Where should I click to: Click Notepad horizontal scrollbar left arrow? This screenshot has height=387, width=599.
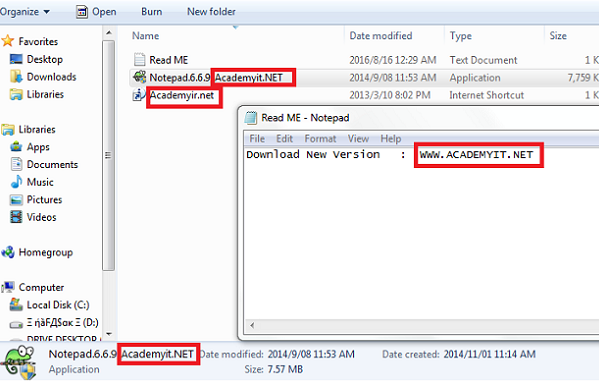point(252,325)
